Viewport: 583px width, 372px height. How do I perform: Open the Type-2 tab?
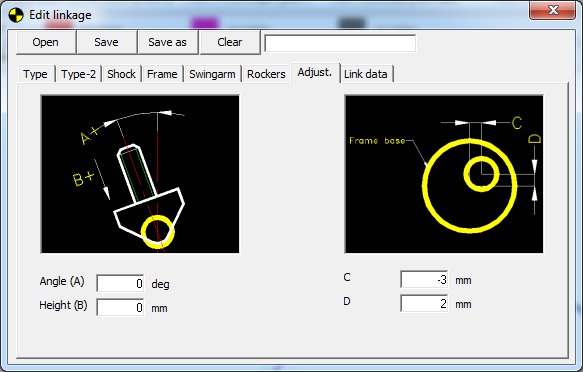point(78,74)
